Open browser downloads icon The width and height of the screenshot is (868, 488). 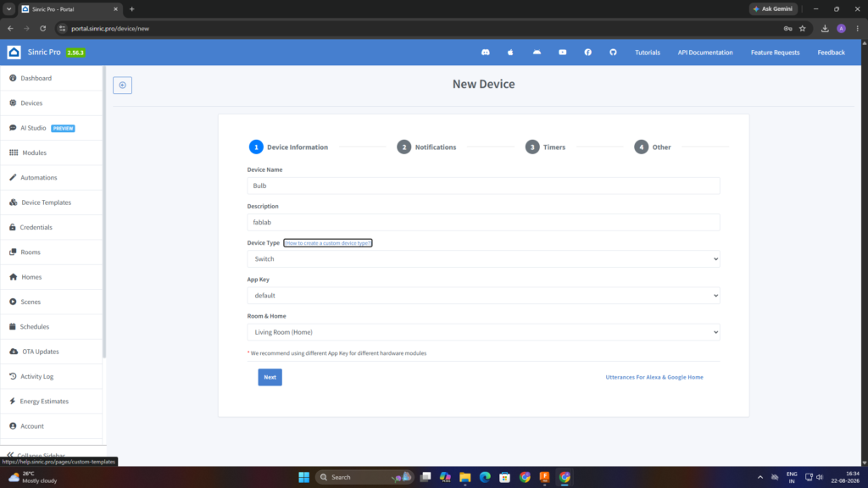[x=825, y=28]
